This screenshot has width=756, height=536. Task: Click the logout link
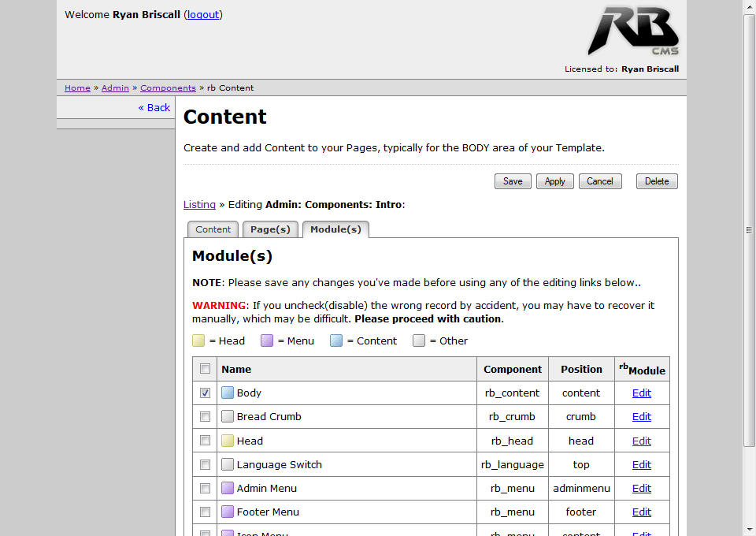203,15
